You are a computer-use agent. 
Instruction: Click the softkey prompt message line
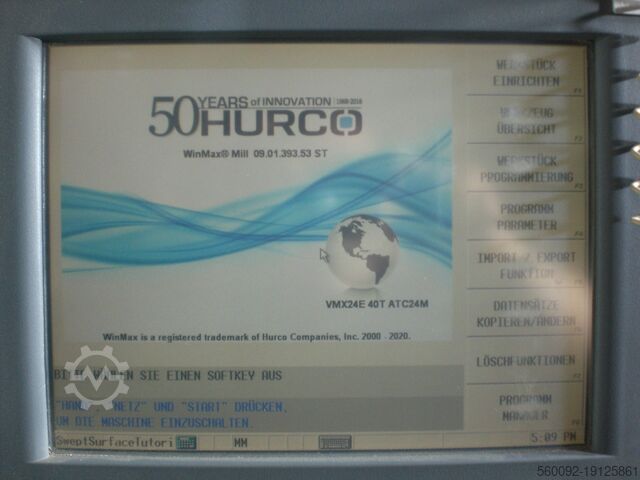pos(170,376)
